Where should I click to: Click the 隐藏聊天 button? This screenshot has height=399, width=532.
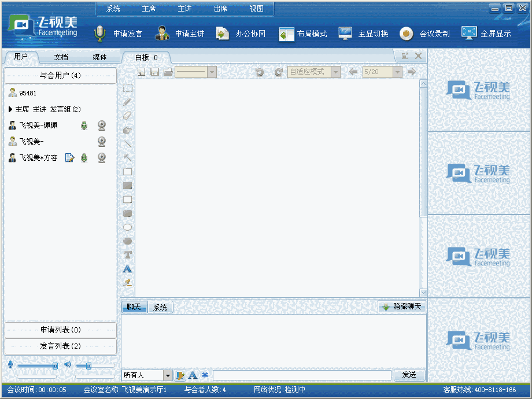tap(402, 306)
